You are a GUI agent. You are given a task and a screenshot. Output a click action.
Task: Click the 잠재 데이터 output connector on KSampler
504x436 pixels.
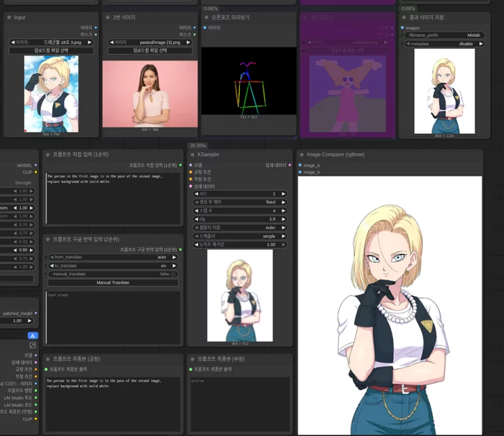[x=289, y=165]
